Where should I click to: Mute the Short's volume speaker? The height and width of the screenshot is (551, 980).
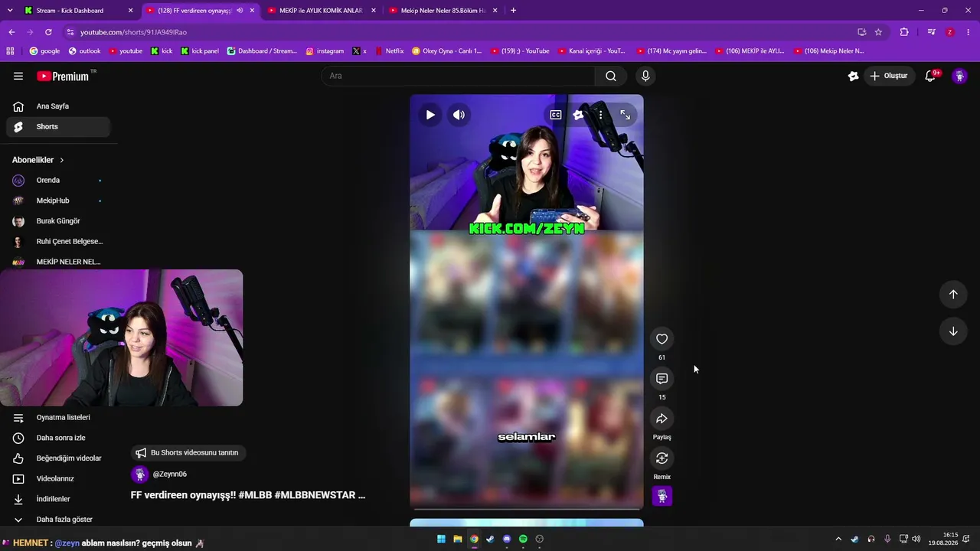coord(459,115)
